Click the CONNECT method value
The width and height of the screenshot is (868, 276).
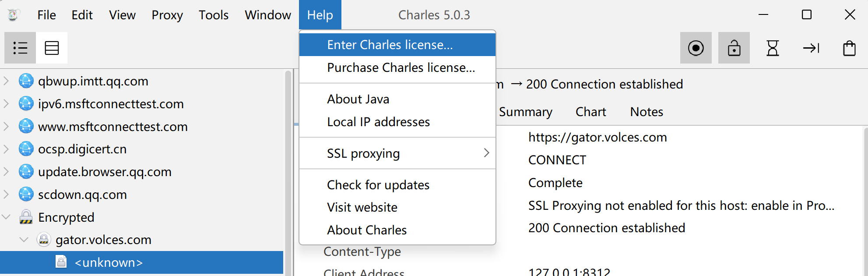(x=557, y=160)
